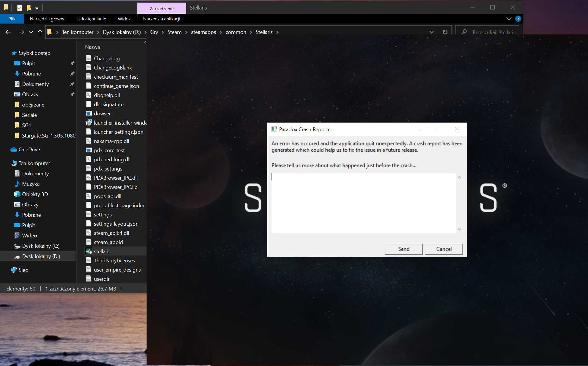Go forward with the right arrow
Viewport: 588px width, 366px height.
tap(21, 32)
